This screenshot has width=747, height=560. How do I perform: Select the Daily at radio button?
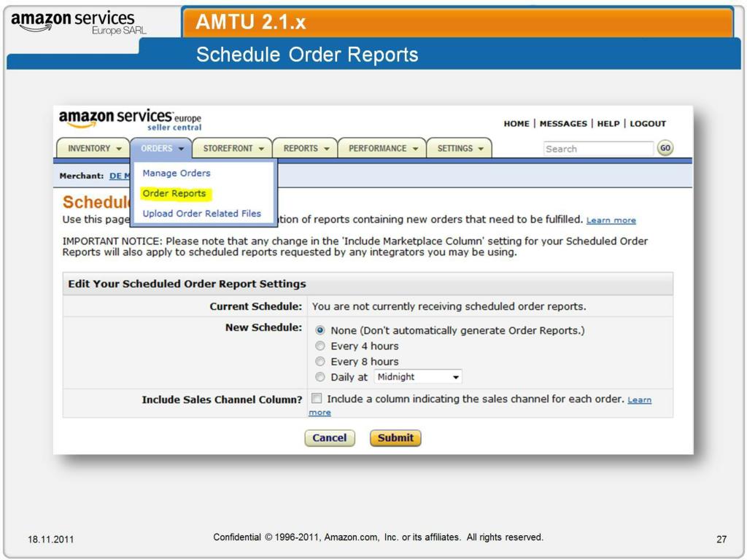click(x=320, y=377)
